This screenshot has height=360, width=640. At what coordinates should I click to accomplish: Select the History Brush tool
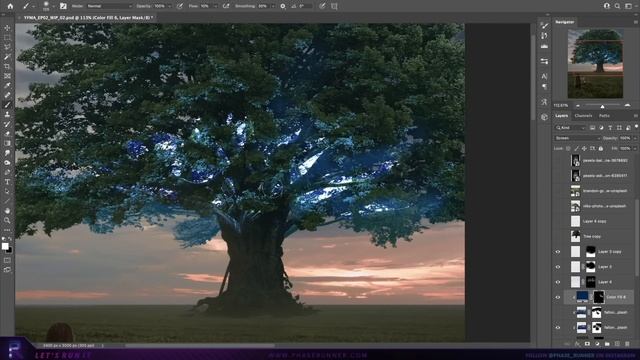7,124
